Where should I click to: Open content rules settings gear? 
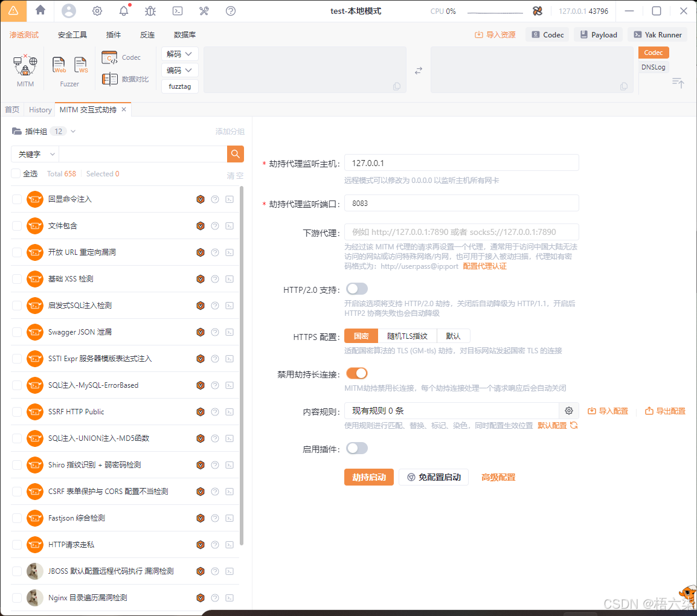568,411
